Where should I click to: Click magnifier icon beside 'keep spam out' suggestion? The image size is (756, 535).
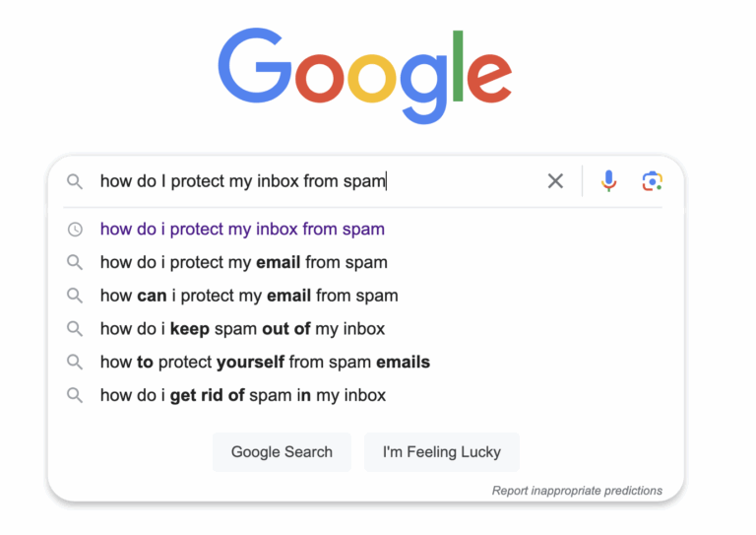(75, 329)
